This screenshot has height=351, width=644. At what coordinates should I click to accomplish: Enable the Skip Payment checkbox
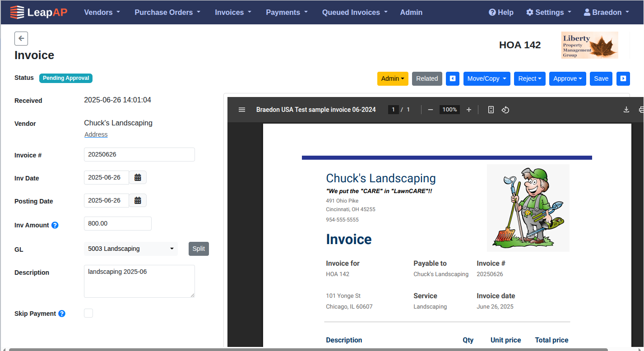coord(88,313)
